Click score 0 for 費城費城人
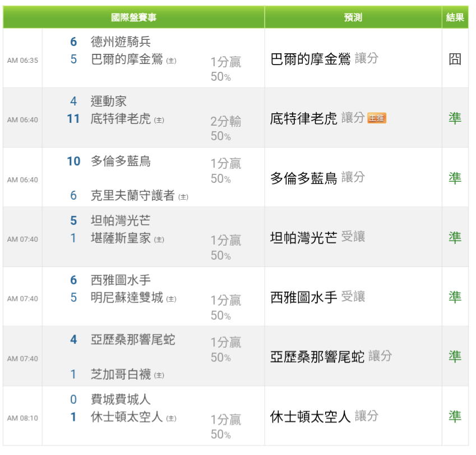Viewport: 476px width, 455px height. (x=73, y=399)
